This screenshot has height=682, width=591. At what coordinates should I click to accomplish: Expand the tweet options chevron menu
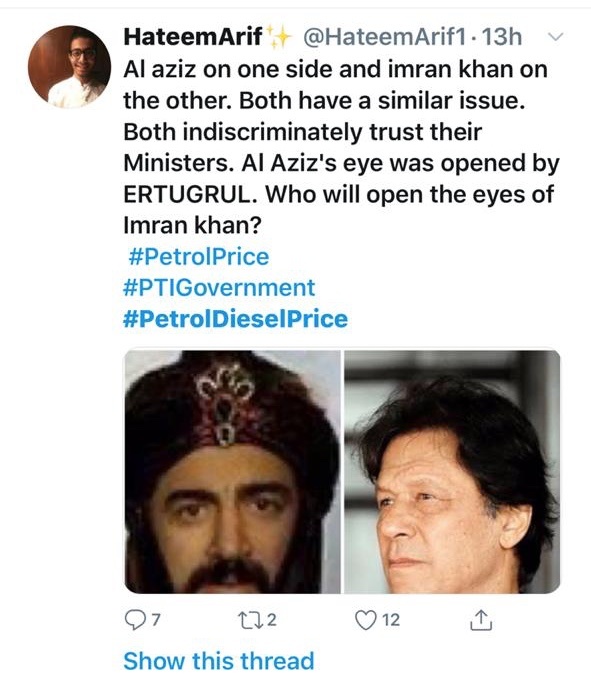point(555,37)
